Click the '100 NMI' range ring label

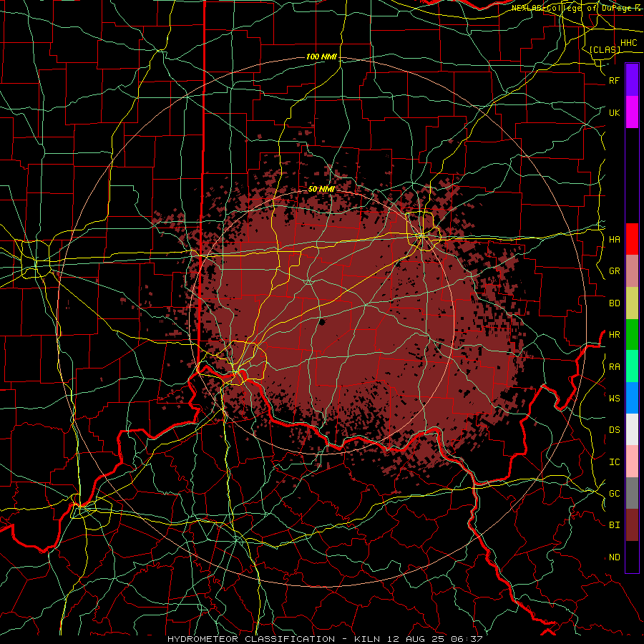(321, 57)
